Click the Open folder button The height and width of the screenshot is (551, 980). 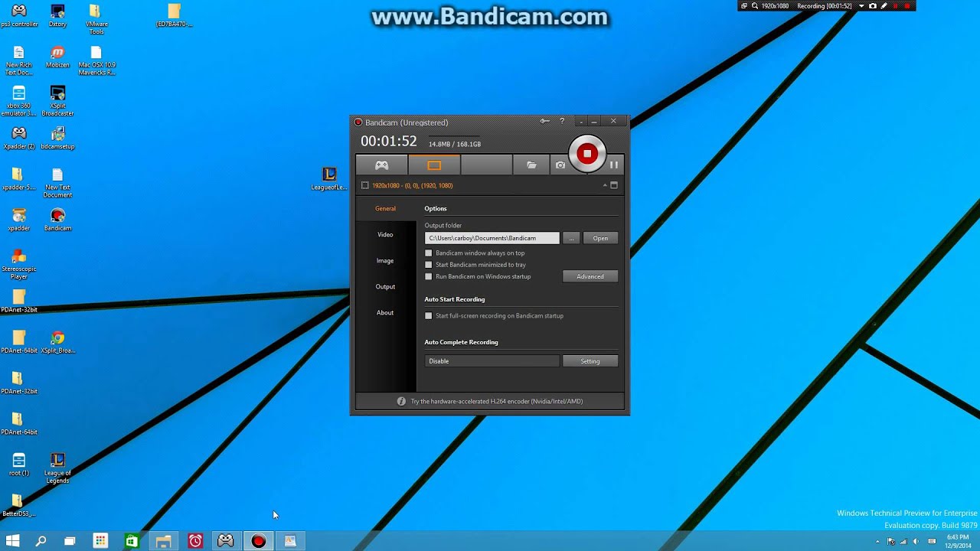600,238
